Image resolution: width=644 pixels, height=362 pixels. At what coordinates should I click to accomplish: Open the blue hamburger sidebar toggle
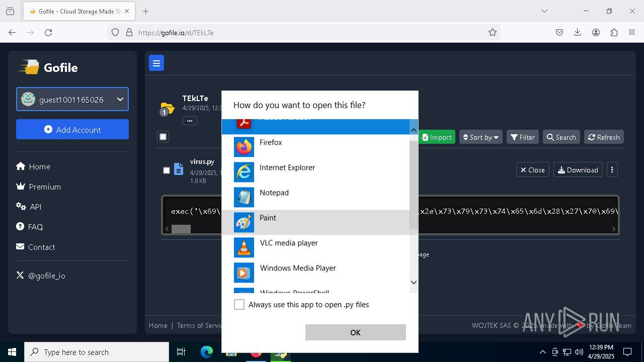[156, 63]
